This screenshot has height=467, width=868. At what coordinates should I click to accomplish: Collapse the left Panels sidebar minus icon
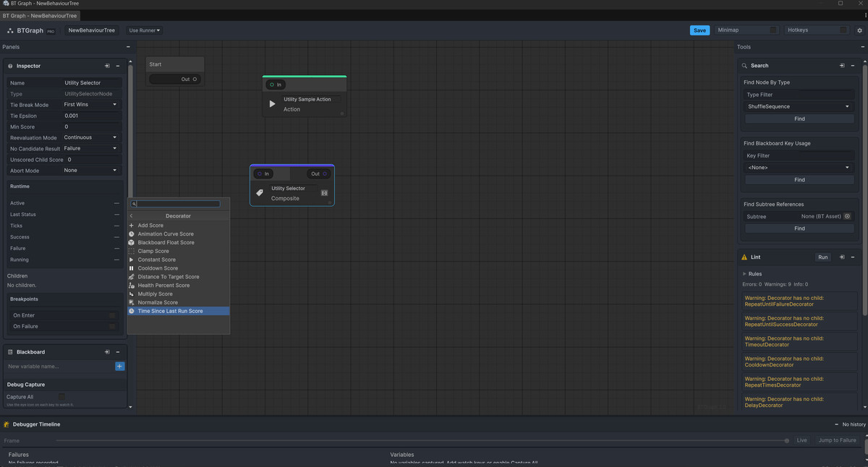click(x=128, y=47)
